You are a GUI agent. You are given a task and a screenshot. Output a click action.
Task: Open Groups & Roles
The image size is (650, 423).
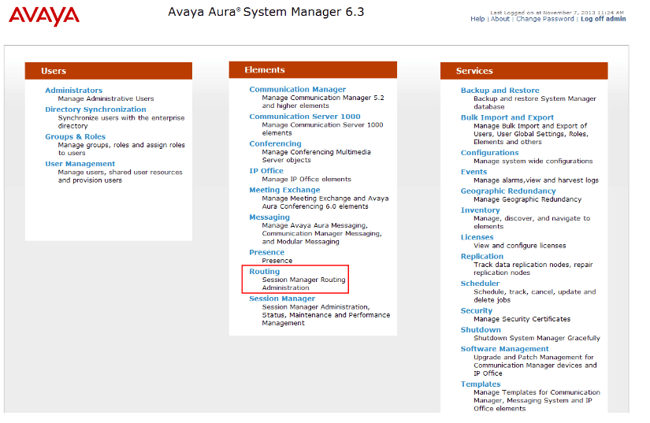click(x=75, y=137)
